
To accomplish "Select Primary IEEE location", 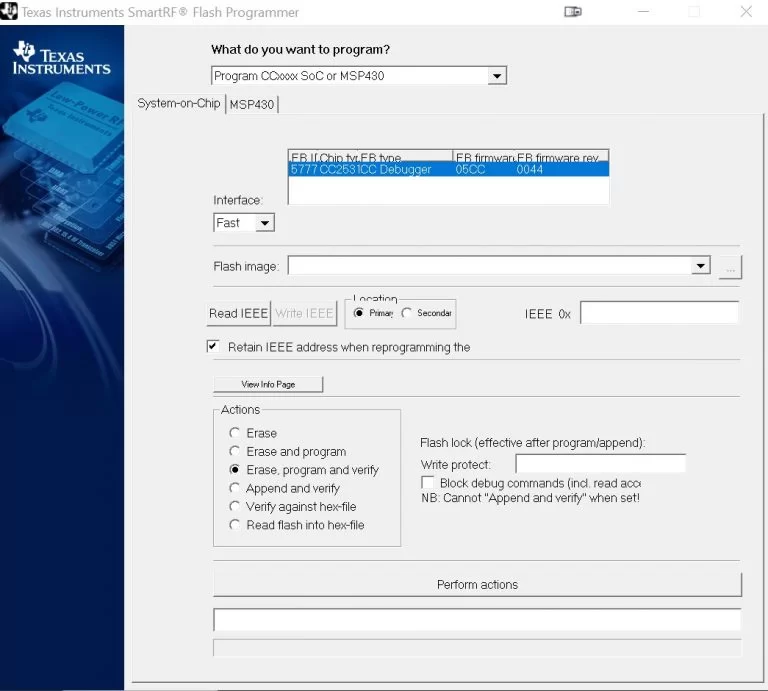I will pyautogui.click(x=359, y=313).
